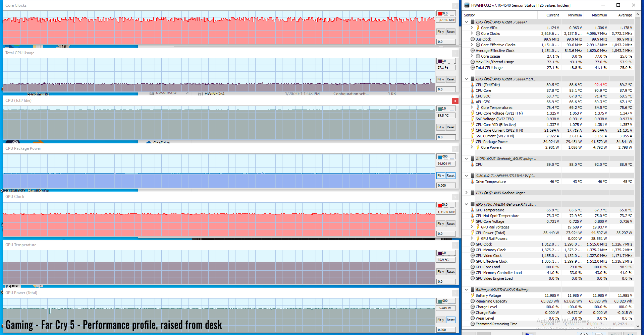This screenshot has height=335, width=644.
Task: Click the thermometer icon beside Drive Temperature
Action: tap(473, 182)
